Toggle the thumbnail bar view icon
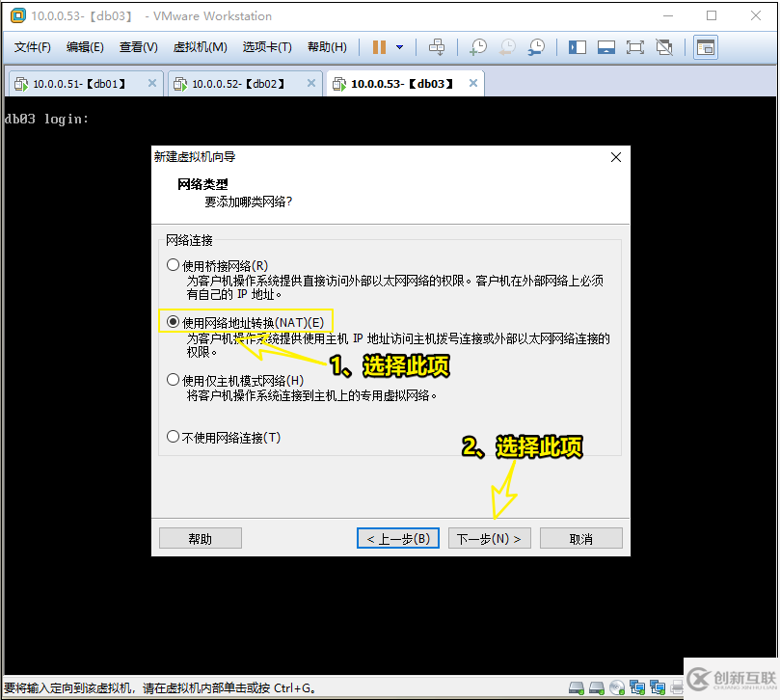 click(x=605, y=47)
